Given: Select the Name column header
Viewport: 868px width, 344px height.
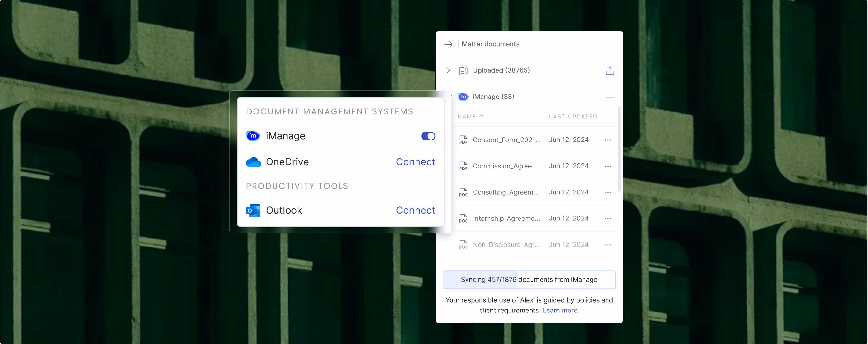Looking at the screenshot, I should point(467,117).
